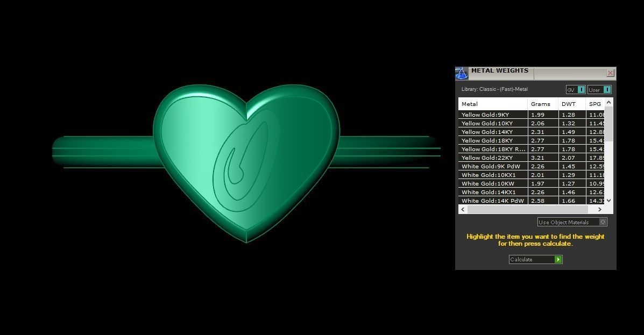
Task: Click the horizontal scroll right arrow
Action: click(600, 209)
